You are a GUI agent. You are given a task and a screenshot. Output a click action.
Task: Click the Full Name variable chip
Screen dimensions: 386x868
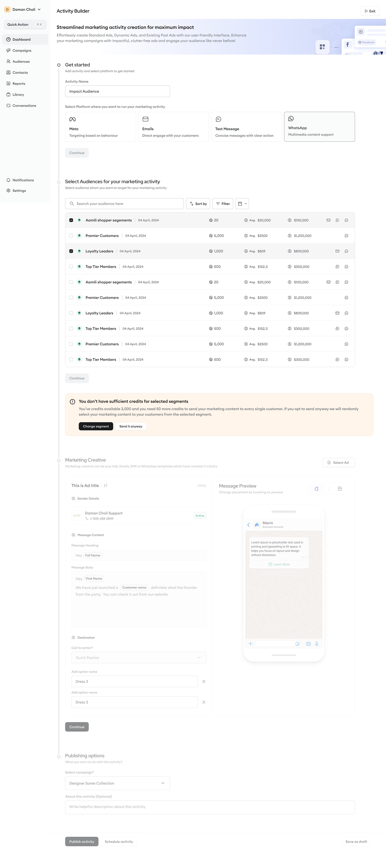(x=93, y=555)
